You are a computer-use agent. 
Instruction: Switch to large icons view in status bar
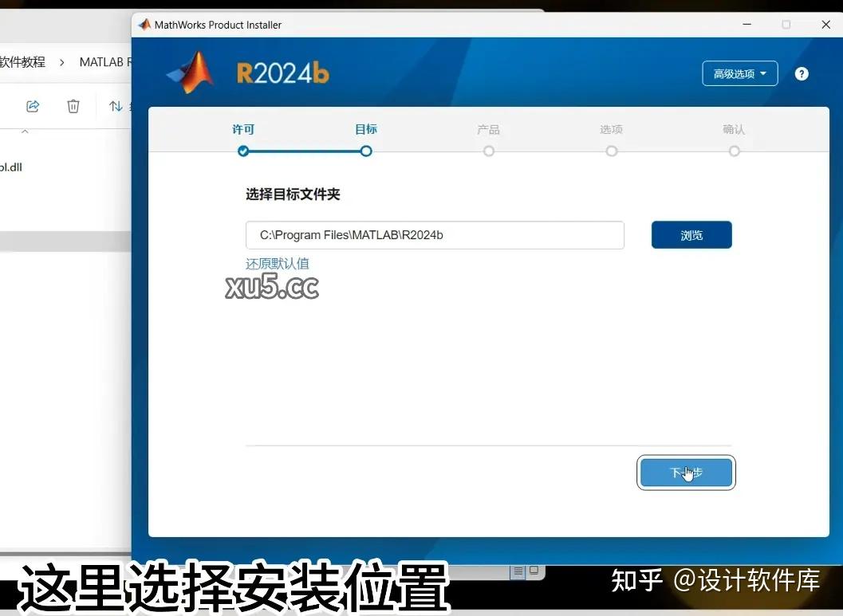[x=534, y=571]
